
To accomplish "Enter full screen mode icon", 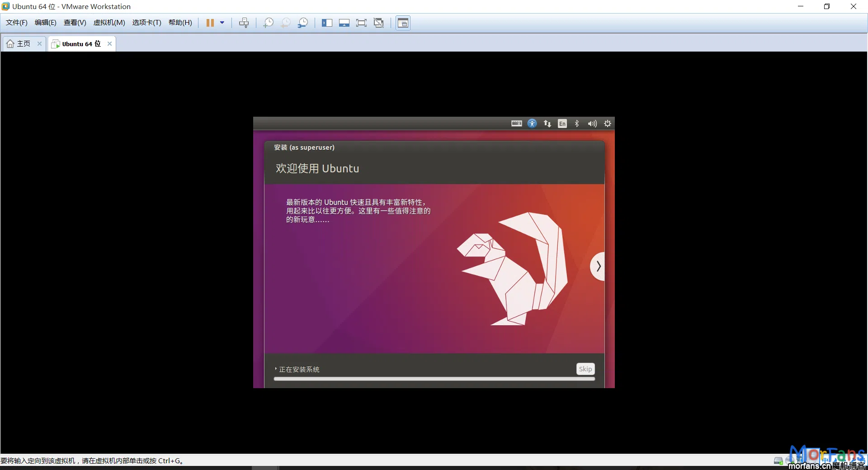I will pyautogui.click(x=361, y=23).
